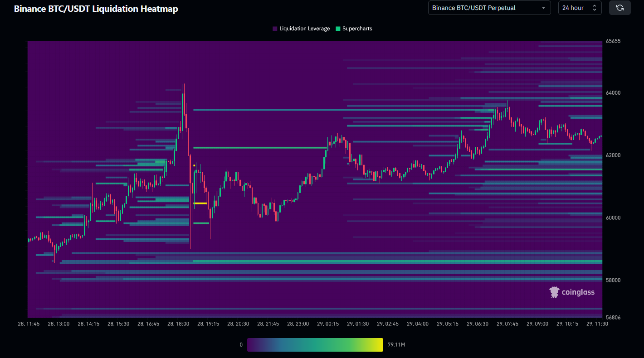
Task: Click the small yellow dot above 61,500
Action: pyautogui.click(x=194, y=165)
